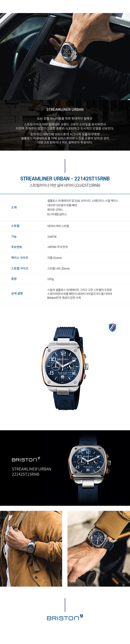
Task: Click the shield emblem next to white BRISTON logo
Action: pos(39,458)
